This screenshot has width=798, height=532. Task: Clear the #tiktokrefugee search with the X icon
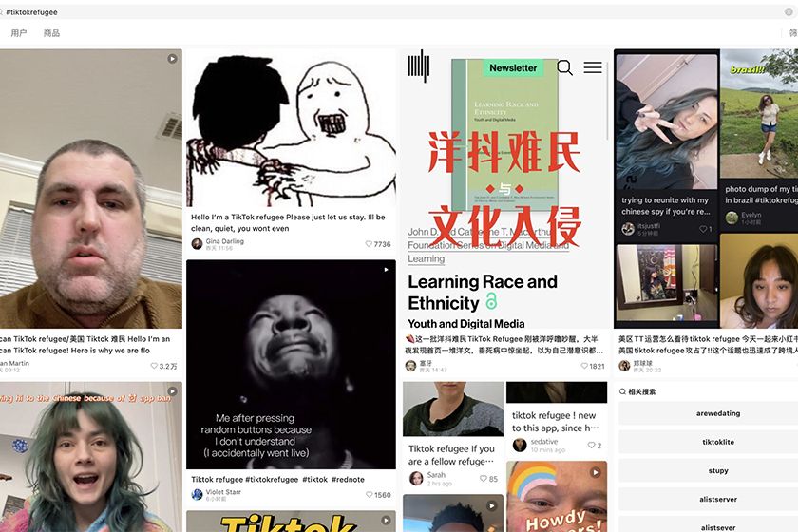click(788, 12)
